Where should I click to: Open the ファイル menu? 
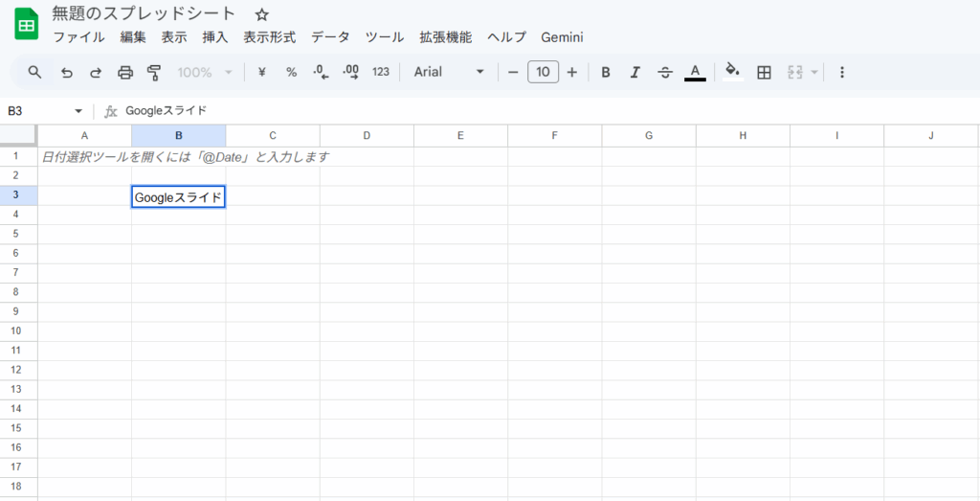click(x=78, y=37)
